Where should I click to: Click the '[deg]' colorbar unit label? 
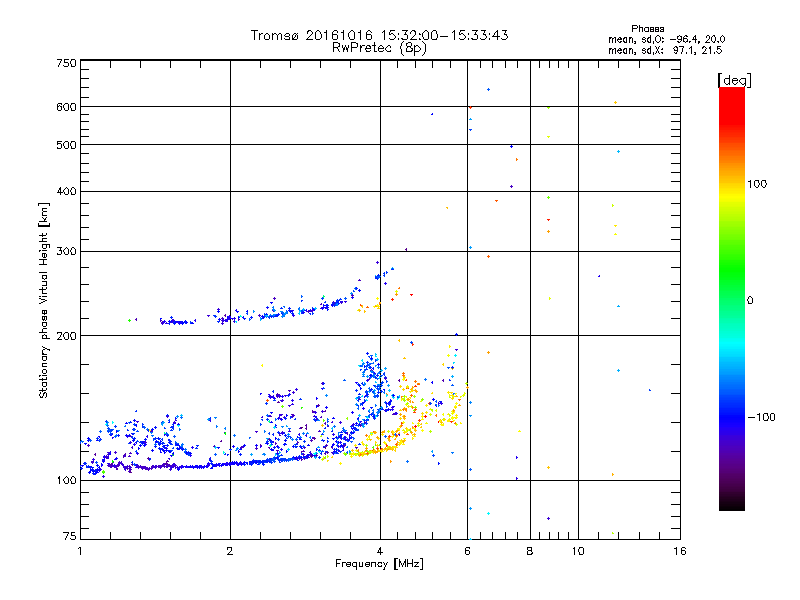tap(734, 80)
